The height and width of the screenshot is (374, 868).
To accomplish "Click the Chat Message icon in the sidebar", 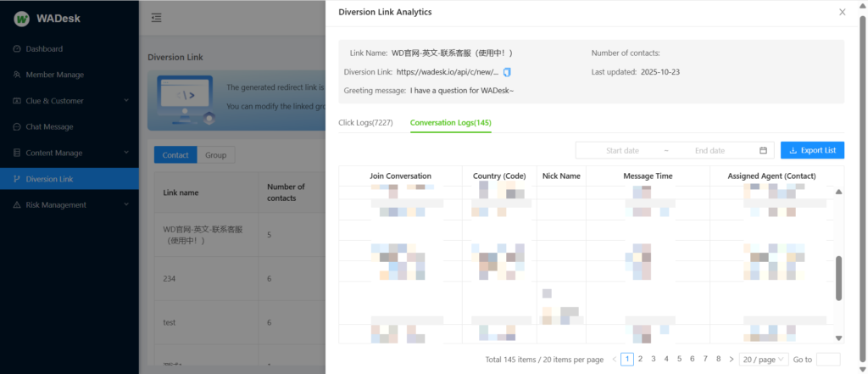I will pos(17,127).
